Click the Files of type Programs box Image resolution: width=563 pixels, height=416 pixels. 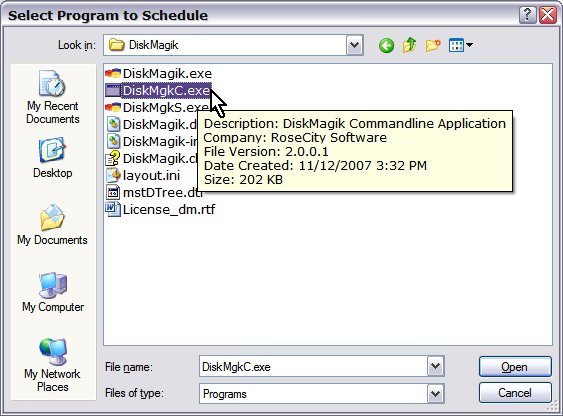pyautogui.click(x=322, y=393)
